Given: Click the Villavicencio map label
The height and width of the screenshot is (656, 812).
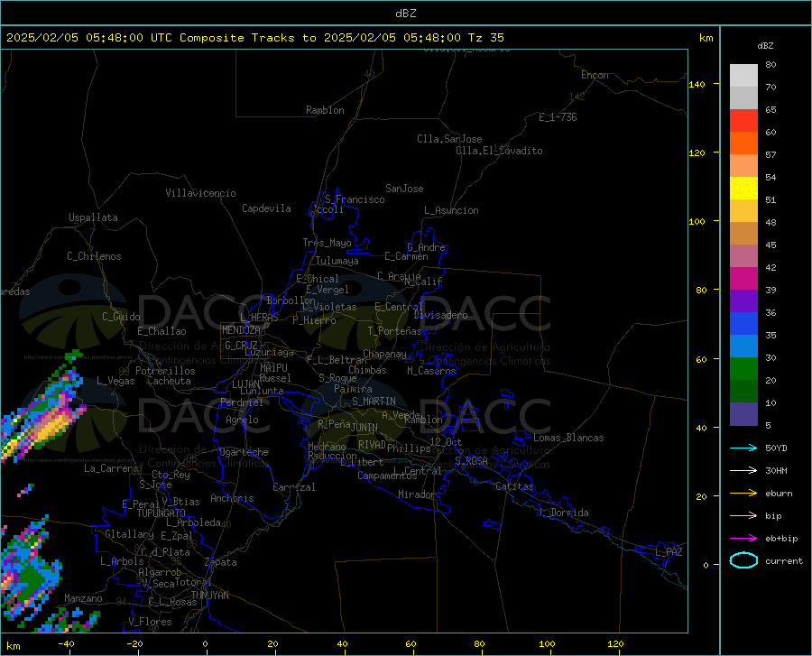Looking at the screenshot, I should coord(200,193).
